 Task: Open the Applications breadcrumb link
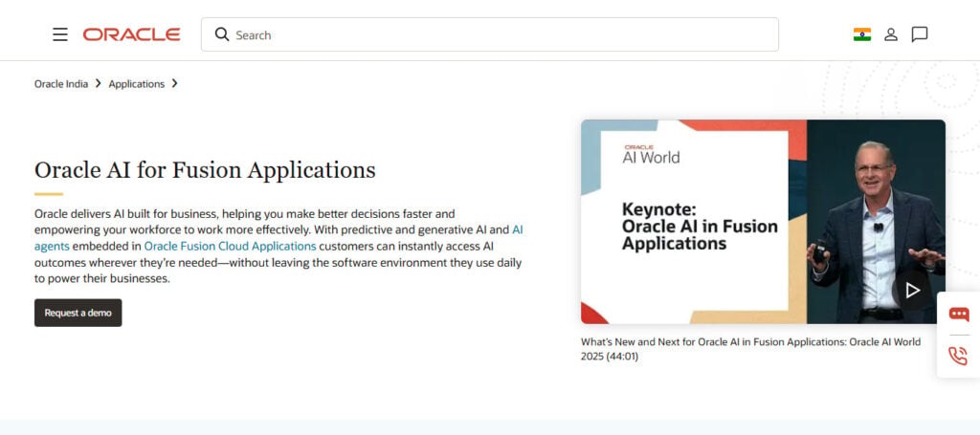point(137,83)
